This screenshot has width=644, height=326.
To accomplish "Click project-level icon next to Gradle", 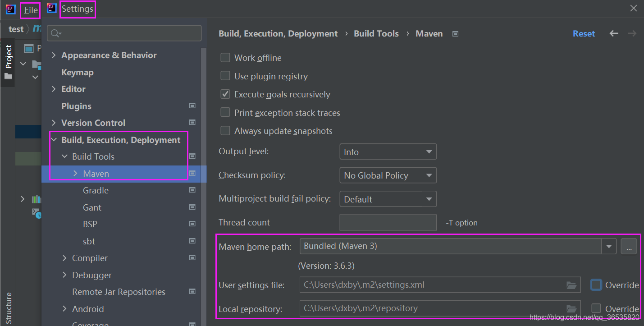I will (x=192, y=190).
